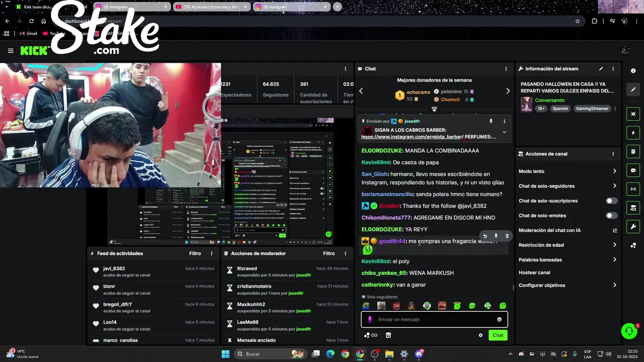Unpin the pinned chat message
The image size is (644, 362).
(x=491, y=121)
